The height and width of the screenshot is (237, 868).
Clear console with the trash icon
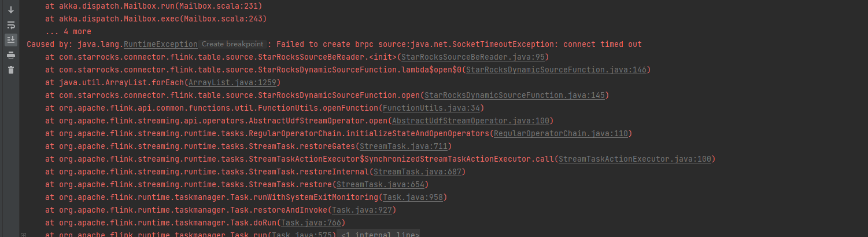click(10, 70)
